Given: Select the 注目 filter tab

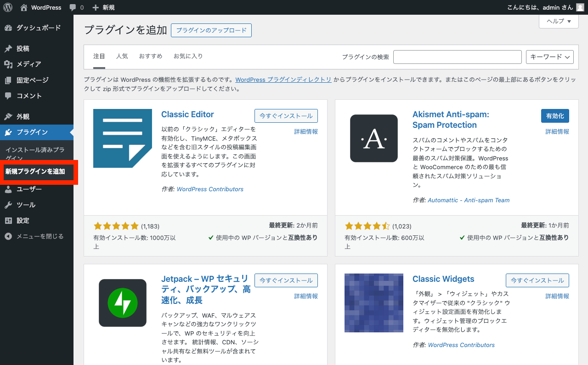Looking at the screenshot, I should 99,56.
